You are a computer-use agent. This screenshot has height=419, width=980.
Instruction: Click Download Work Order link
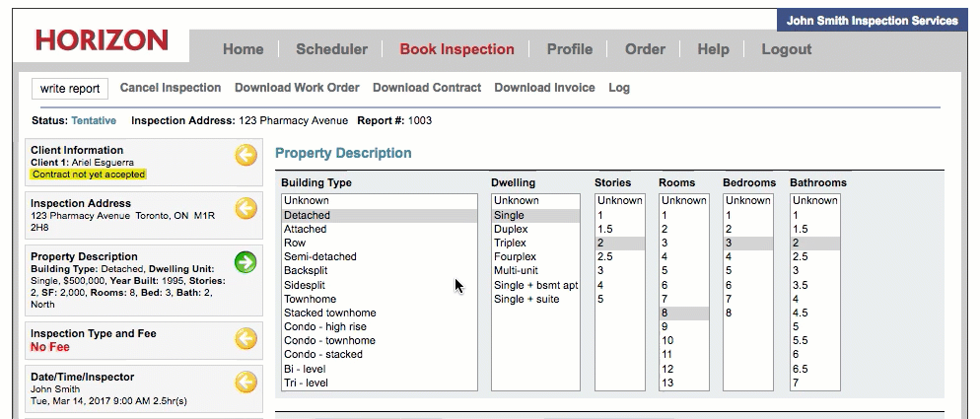pos(297,88)
